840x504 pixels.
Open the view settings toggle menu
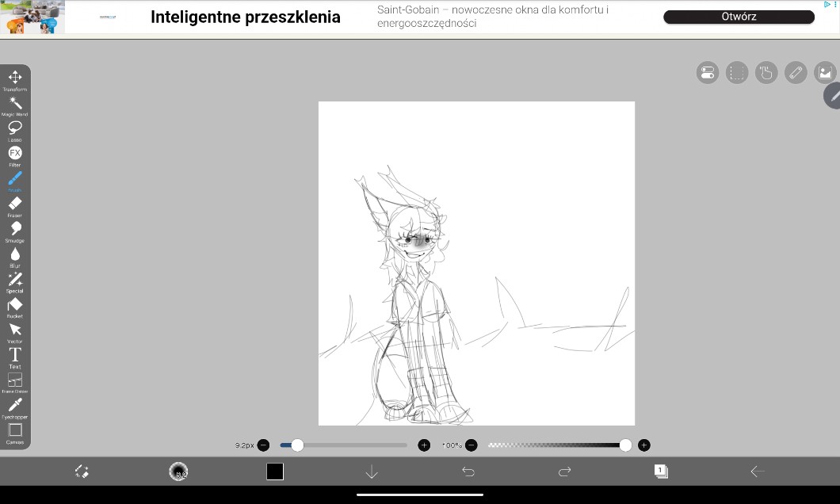pos(708,73)
